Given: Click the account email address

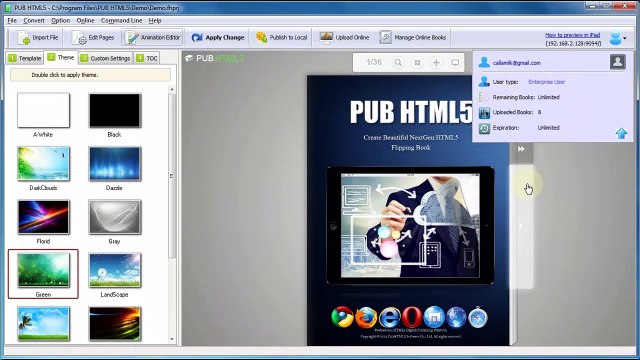Looking at the screenshot, I should tap(517, 63).
